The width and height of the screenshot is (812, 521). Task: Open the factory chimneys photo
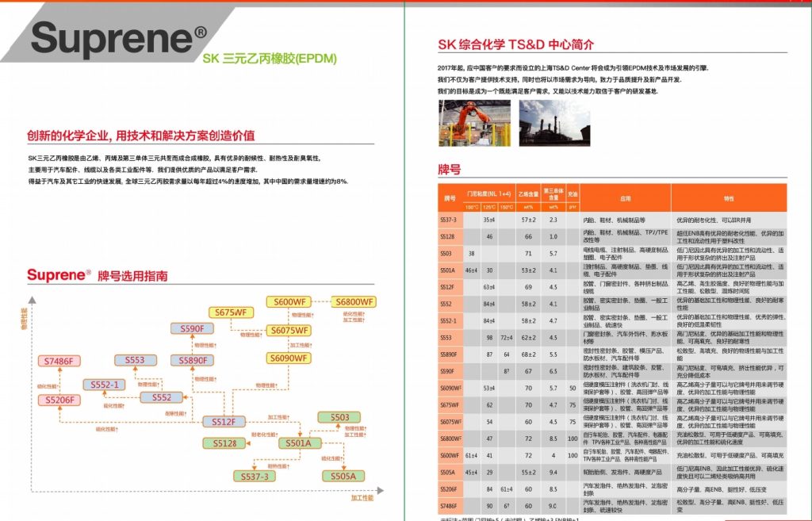pyautogui.click(x=554, y=123)
